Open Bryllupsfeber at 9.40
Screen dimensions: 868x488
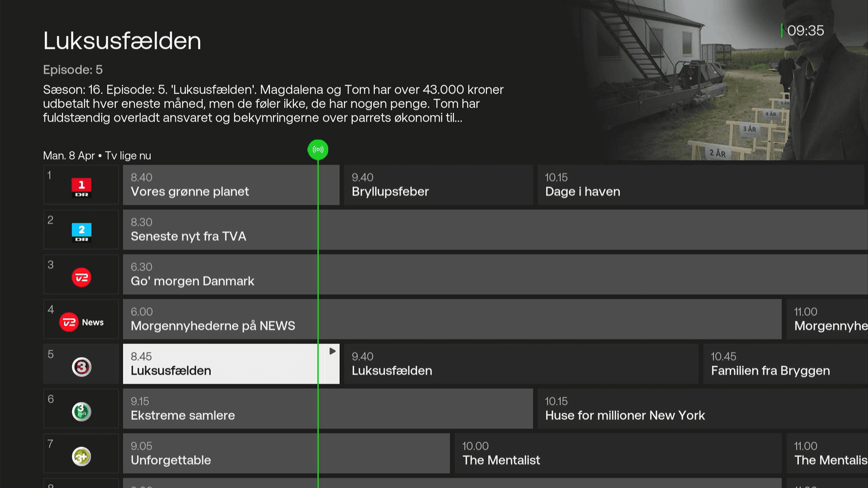[438, 185]
